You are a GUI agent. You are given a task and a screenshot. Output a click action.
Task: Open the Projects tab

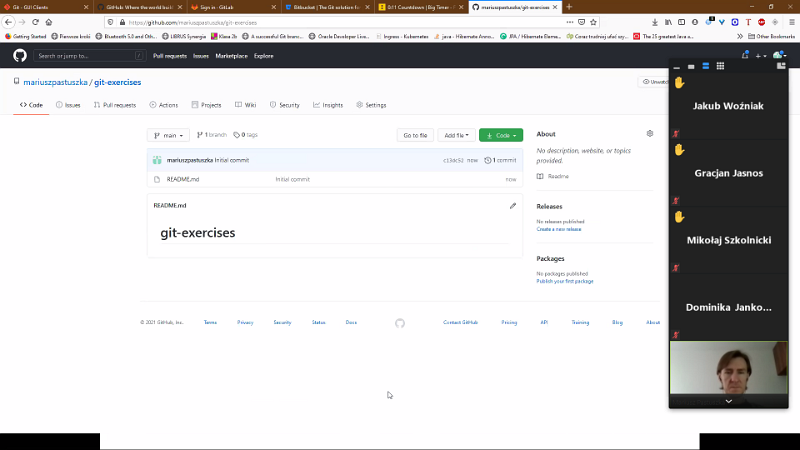[x=206, y=105]
